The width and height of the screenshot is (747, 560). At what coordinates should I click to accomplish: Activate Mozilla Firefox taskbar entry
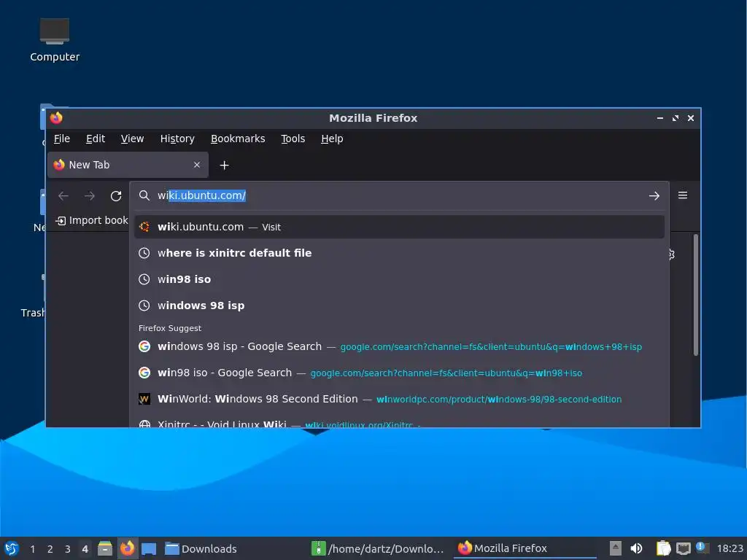[525, 548]
